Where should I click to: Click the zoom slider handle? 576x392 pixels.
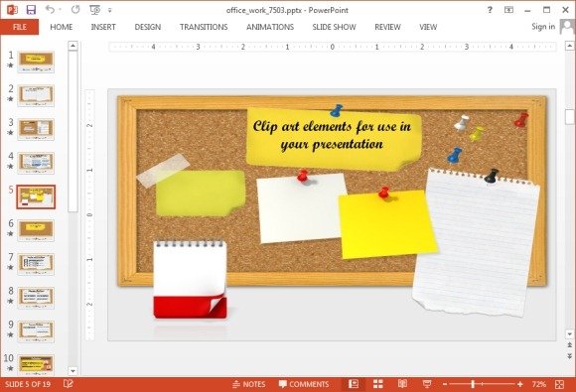[473, 384]
